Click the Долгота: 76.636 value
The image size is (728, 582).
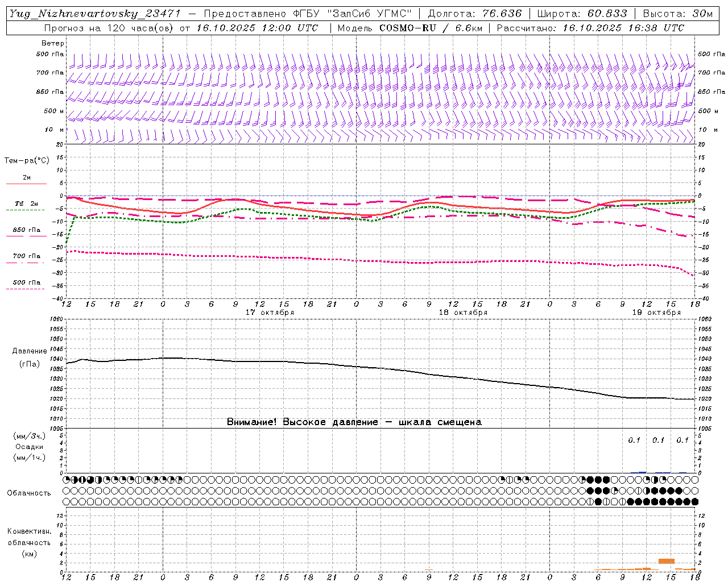(x=474, y=14)
